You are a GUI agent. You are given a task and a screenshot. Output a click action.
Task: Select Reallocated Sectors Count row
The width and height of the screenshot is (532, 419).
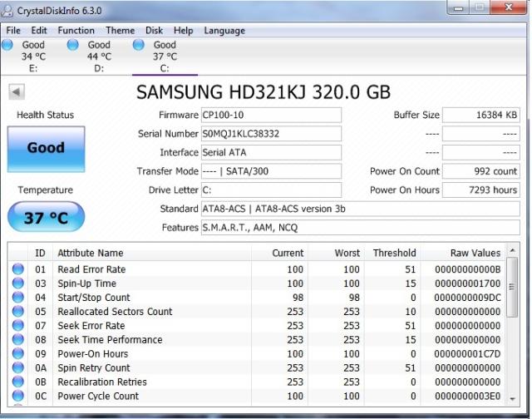click(x=257, y=311)
